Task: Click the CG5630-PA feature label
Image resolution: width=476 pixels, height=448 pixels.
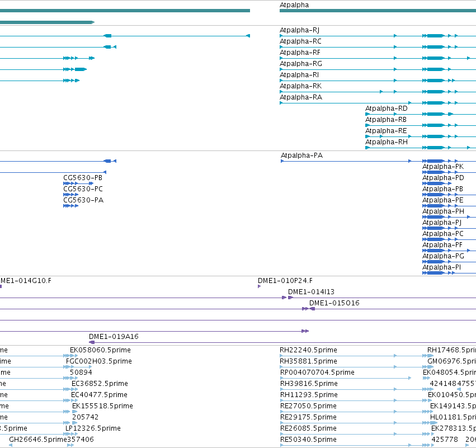Action: [83, 201]
